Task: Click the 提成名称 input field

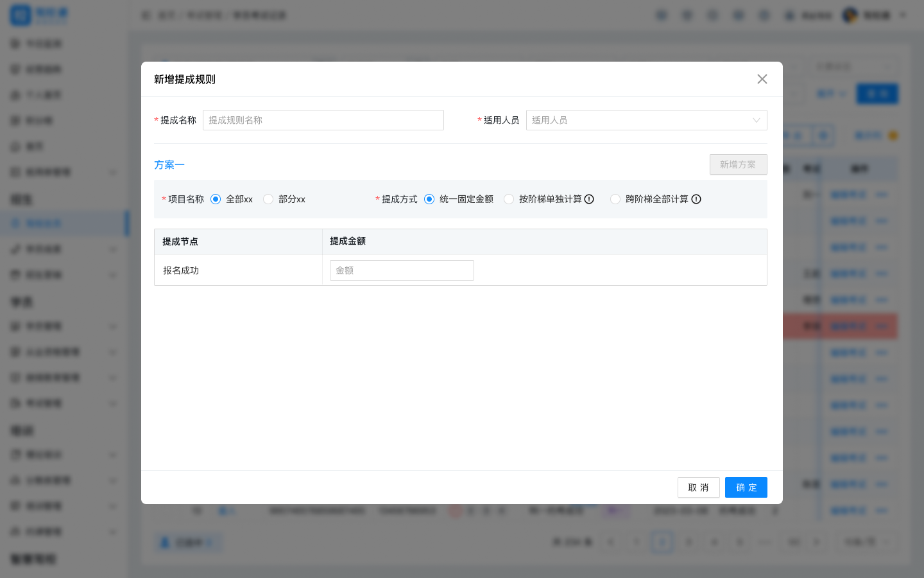Action: point(323,120)
